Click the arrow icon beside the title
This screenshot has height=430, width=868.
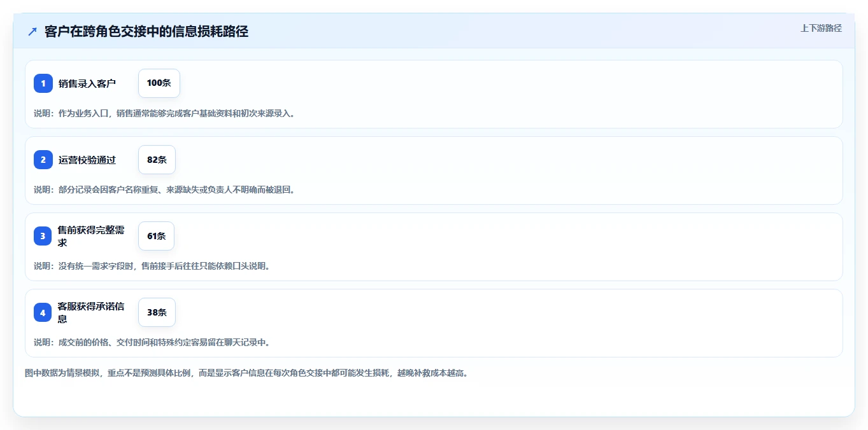(32, 31)
